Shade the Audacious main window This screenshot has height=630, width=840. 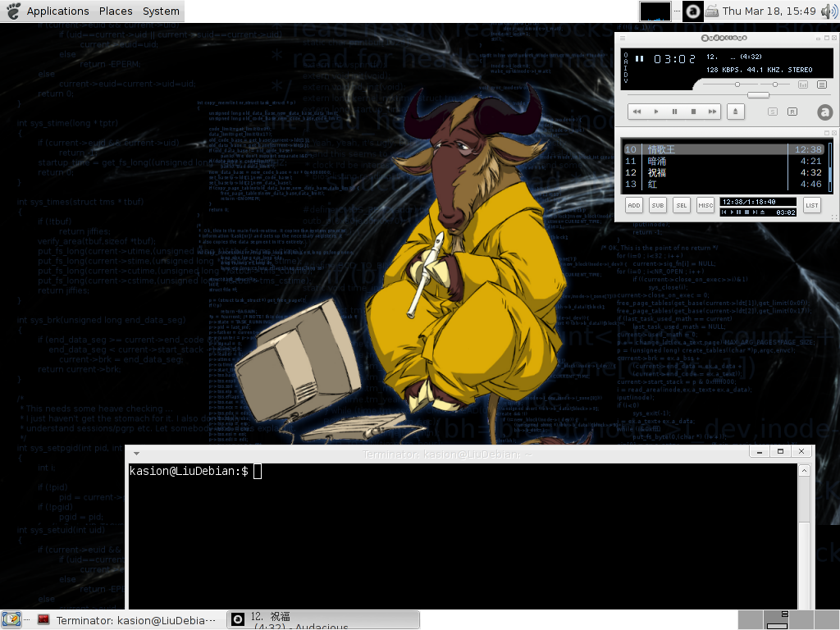pyautogui.click(x=827, y=38)
